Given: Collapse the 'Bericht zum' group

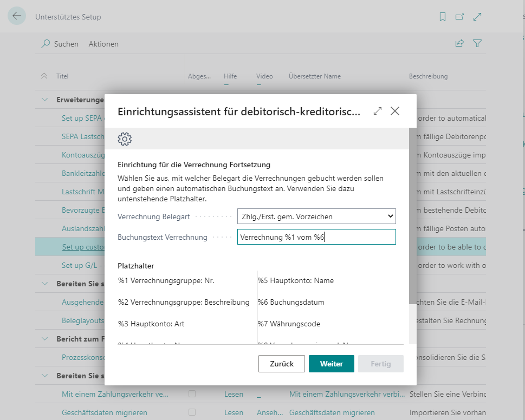Looking at the screenshot, I should pyautogui.click(x=44, y=339).
